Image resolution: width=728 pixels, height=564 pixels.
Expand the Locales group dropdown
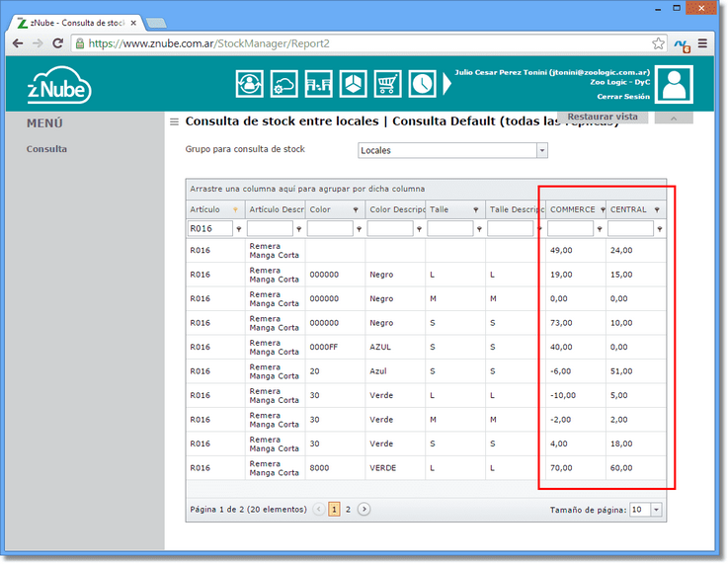coord(542,150)
